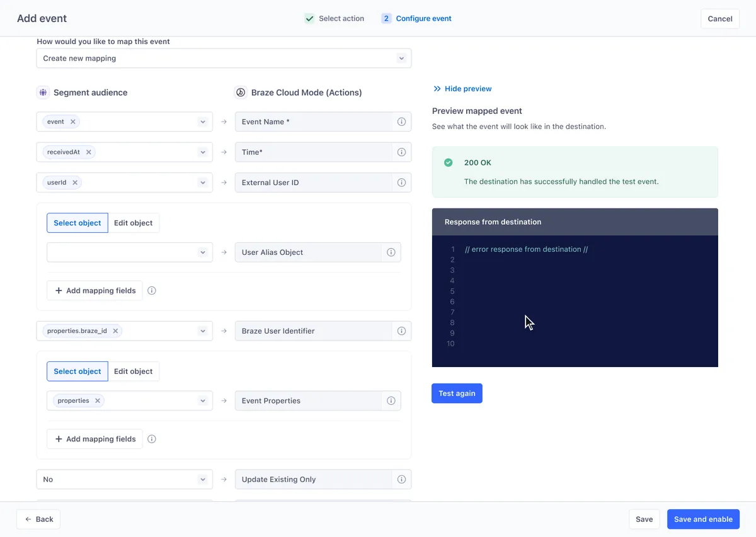Click the Select action checkmark step icon
756x537 pixels.
pos(309,18)
